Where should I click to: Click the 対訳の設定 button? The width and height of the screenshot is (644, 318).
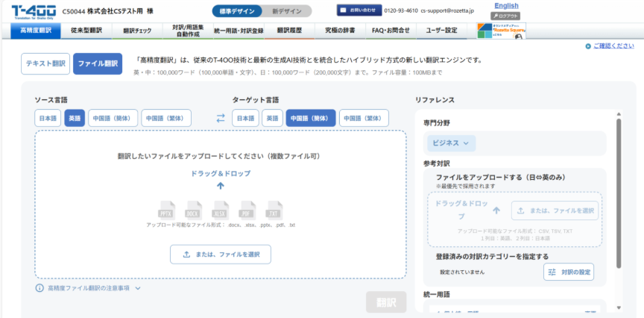coord(569,272)
